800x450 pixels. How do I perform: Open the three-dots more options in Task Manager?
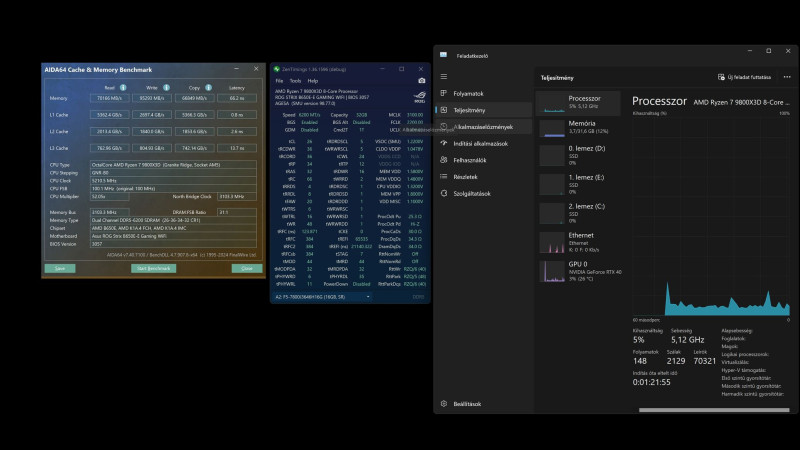click(x=787, y=77)
